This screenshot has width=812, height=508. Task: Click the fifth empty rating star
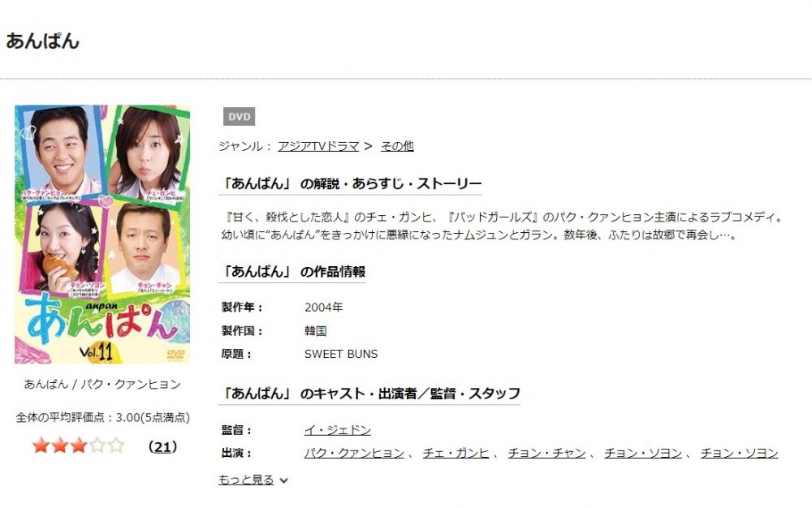(116, 446)
